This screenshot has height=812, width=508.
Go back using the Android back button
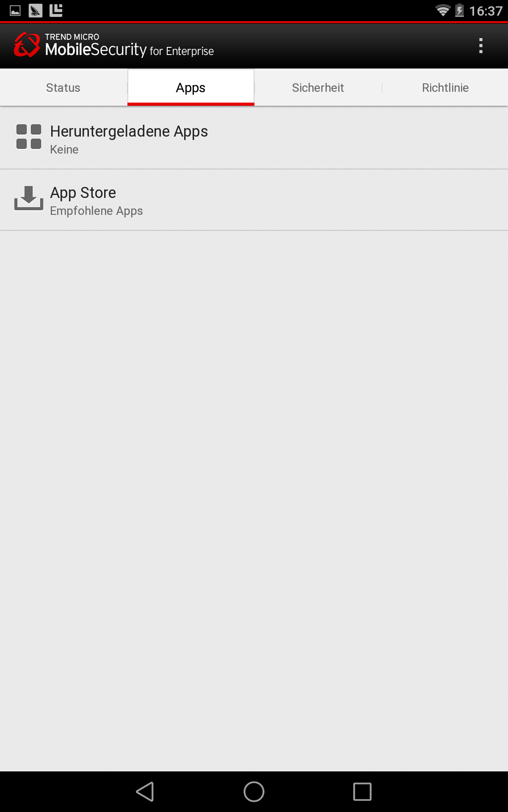pyautogui.click(x=145, y=792)
